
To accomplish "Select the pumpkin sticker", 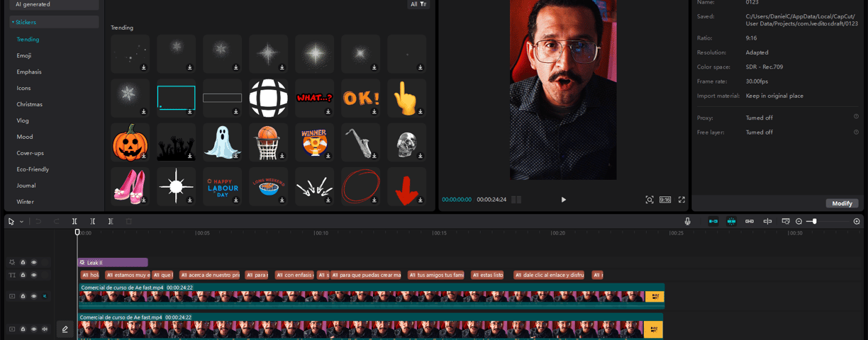I will 130,142.
